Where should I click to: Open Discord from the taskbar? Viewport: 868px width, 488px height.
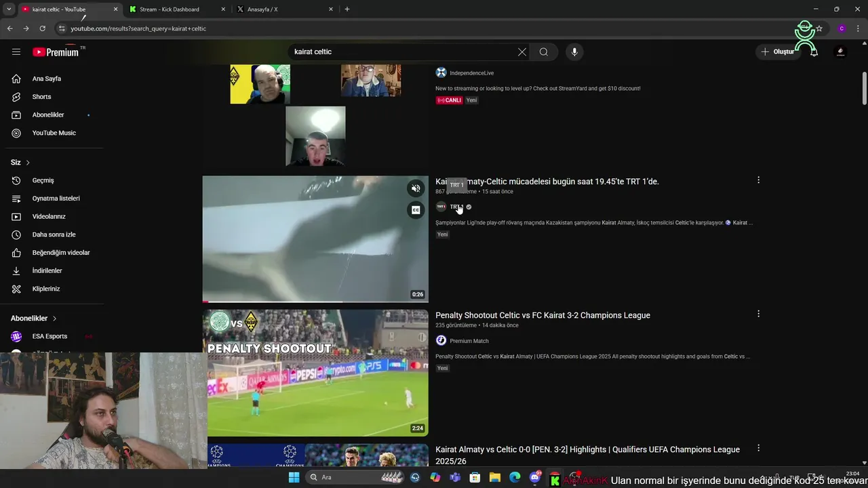(534, 477)
